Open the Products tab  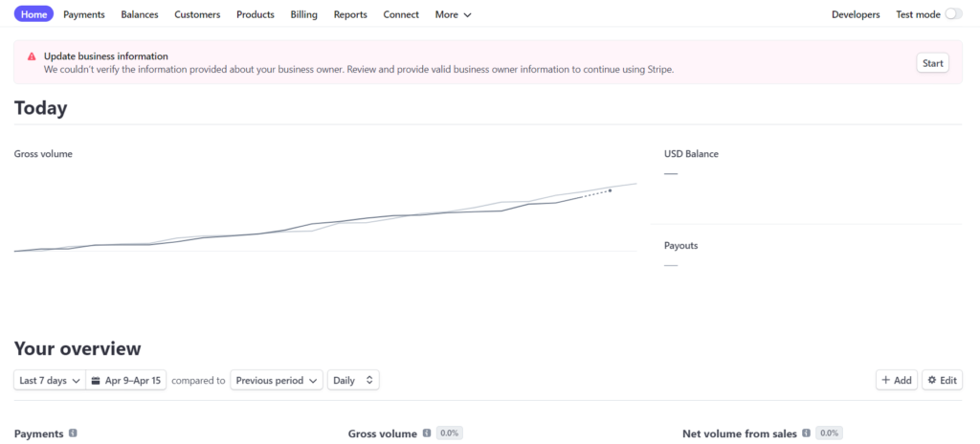pyautogui.click(x=255, y=14)
